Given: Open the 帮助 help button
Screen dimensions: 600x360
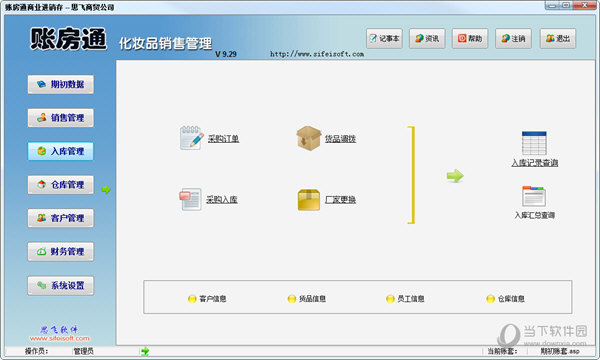Looking at the screenshot, I should point(470,38).
